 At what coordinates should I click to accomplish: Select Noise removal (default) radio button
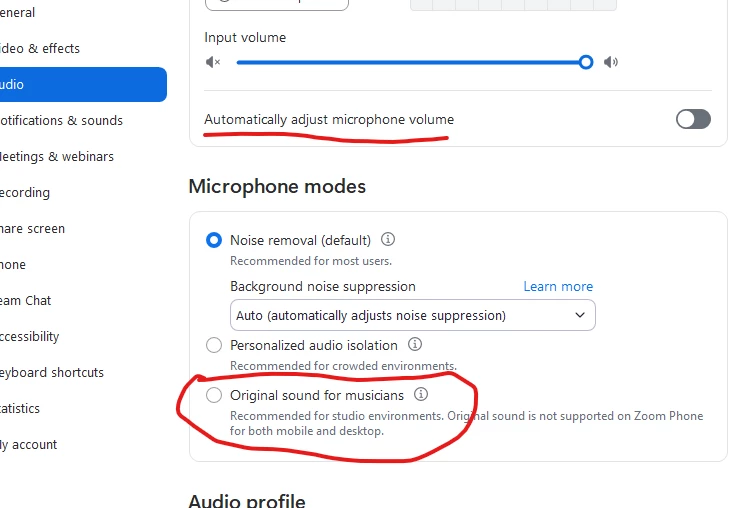pyautogui.click(x=214, y=240)
